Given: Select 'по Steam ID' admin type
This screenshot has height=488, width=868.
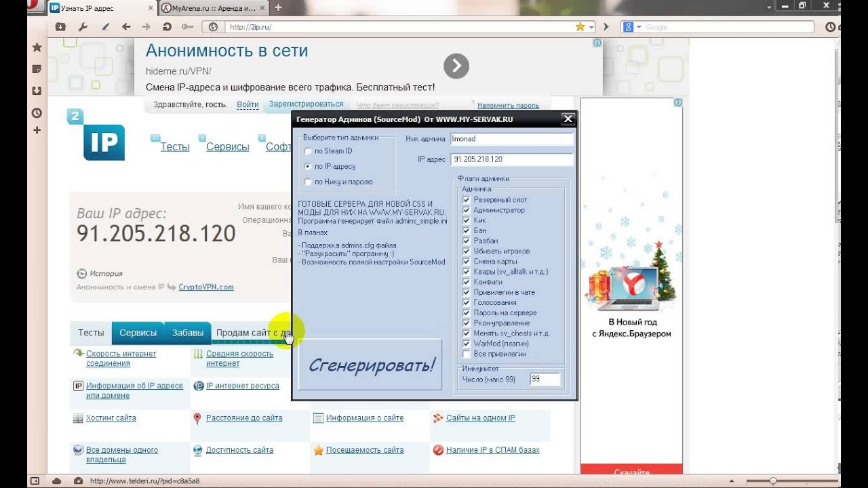Looking at the screenshot, I should 309,151.
